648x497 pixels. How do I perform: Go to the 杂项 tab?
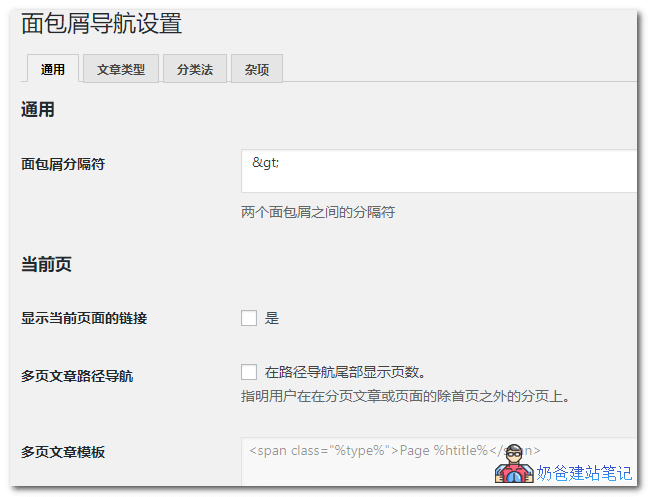(x=257, y=69)
